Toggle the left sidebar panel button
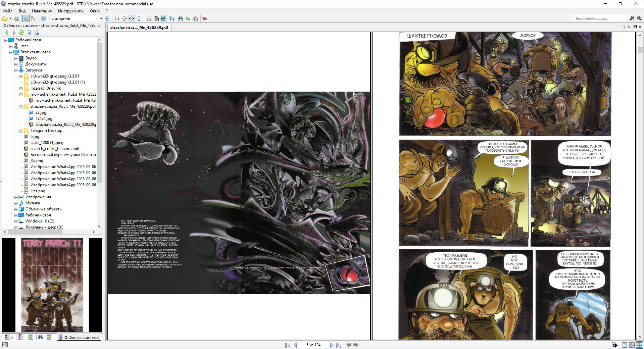The height and width of the screenshot is (349, 644). [26, 18]
